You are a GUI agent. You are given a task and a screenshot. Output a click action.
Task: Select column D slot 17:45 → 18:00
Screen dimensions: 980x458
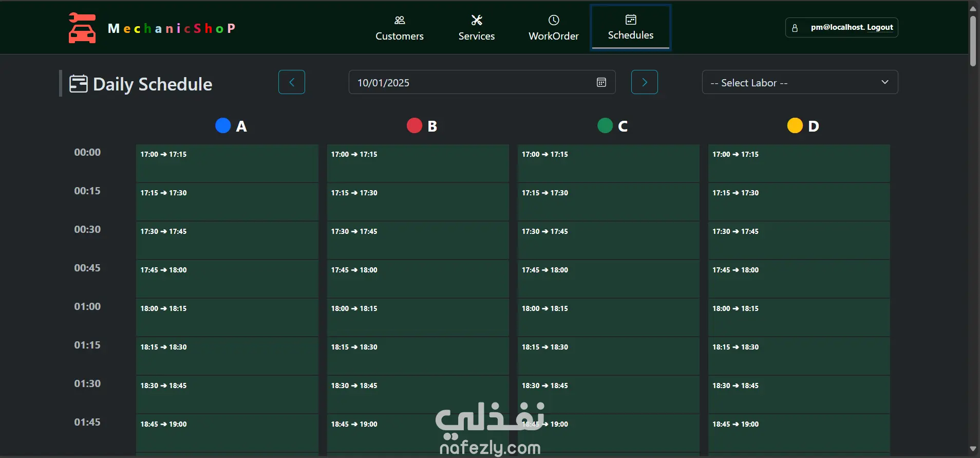[x=799, y=279]
